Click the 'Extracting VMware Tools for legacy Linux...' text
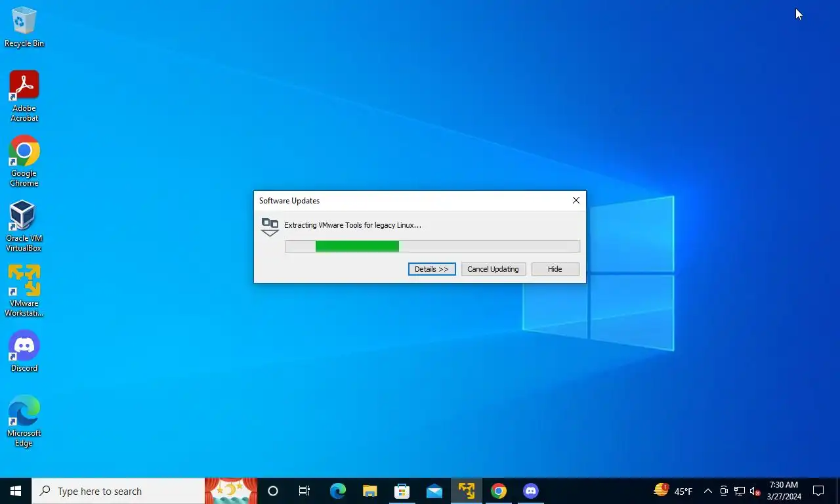Image resolution: width=840 pixels, height=504 pixels. coord(352,225)
